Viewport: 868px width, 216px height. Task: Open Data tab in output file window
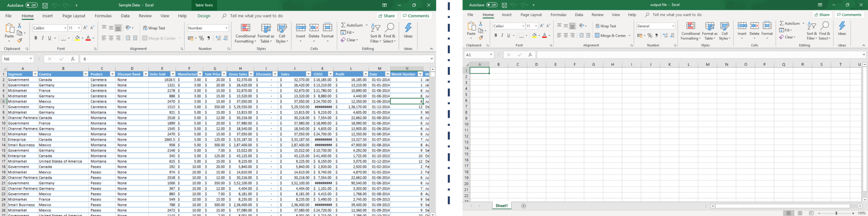(579, 15)
